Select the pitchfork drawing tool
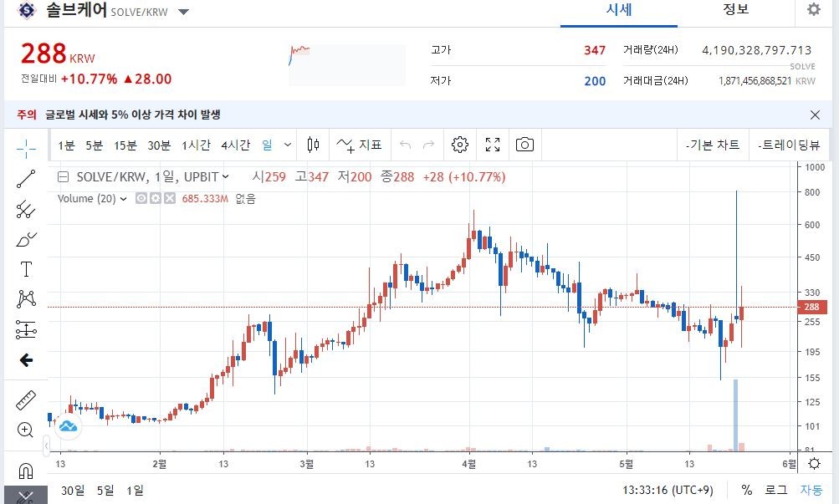839x504 pixels. point(26,210)
